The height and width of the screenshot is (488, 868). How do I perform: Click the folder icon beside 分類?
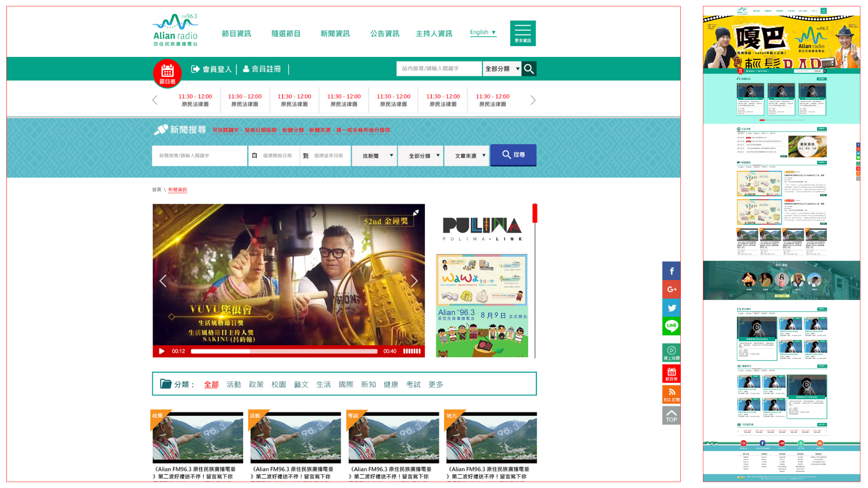coord(166,384)
